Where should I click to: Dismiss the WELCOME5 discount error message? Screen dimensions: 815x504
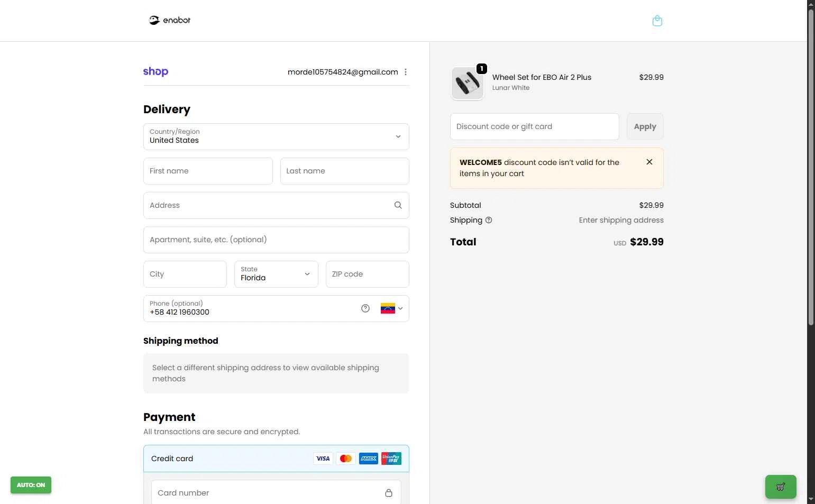(x=649, y=162)
